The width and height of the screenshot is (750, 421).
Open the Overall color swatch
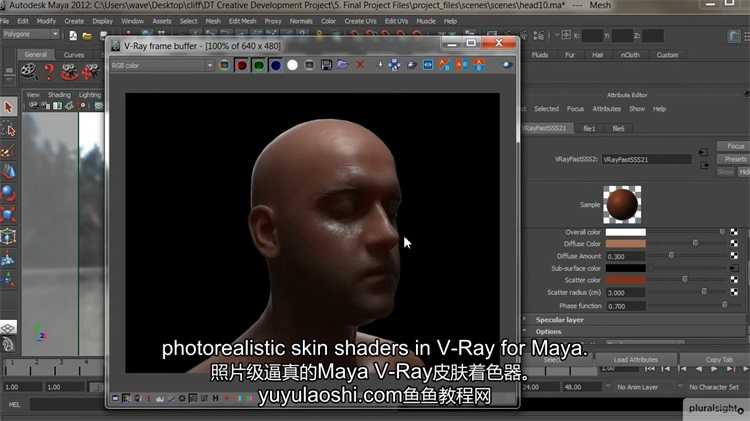(626, 232)
